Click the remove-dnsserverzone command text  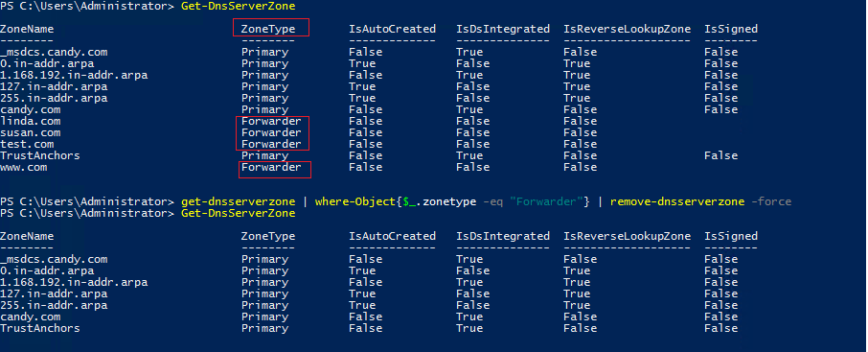(677, 201)
